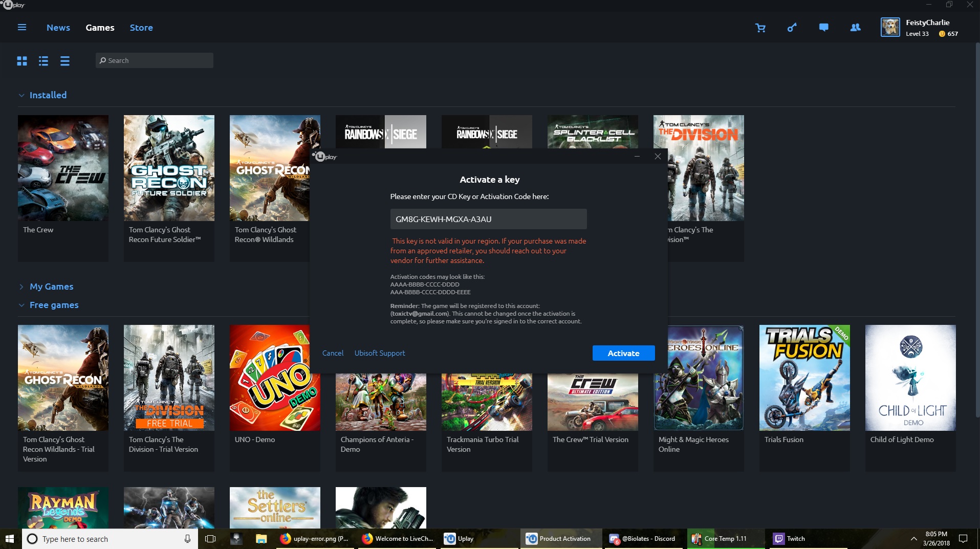980x549 pixels.
Task: Open Task View on taskbar
Action: tap(210, 539)
